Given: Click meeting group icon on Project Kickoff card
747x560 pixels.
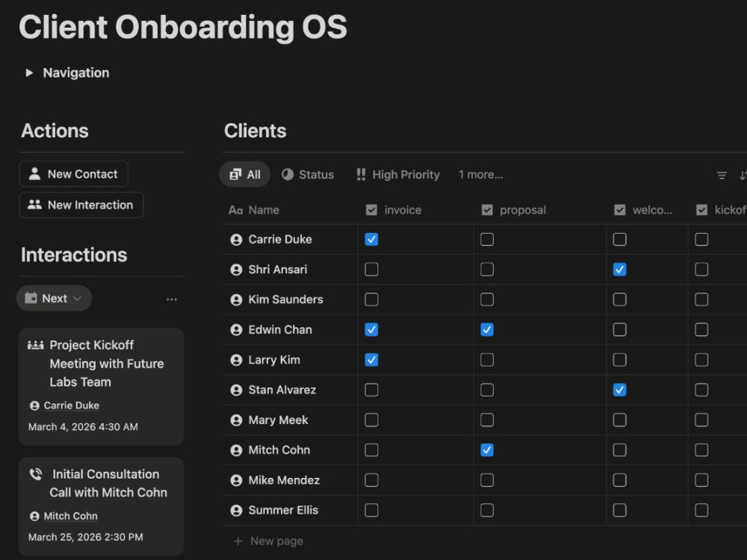Looking at the screenshot, I should 36,345.
